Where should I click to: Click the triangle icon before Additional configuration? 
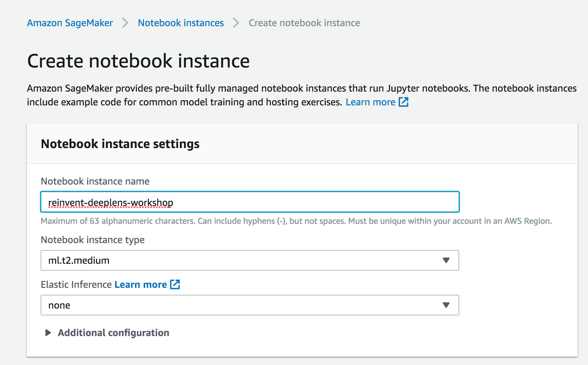(x=48, y=333)
